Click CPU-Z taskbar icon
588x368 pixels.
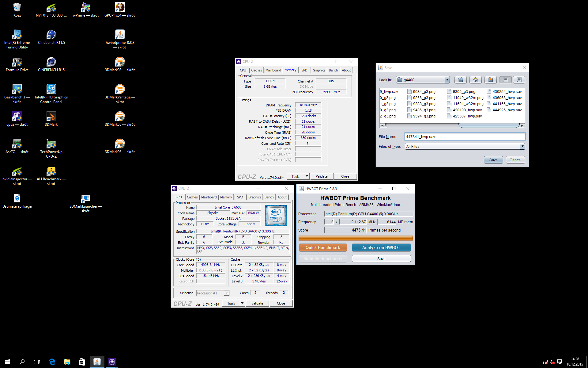[x=112, y=362]
